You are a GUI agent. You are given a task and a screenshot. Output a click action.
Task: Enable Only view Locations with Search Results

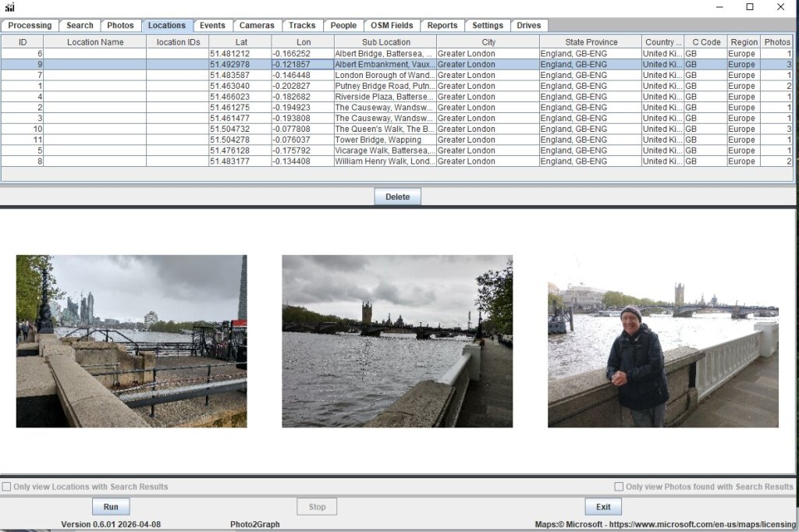[x=7, y=487]
